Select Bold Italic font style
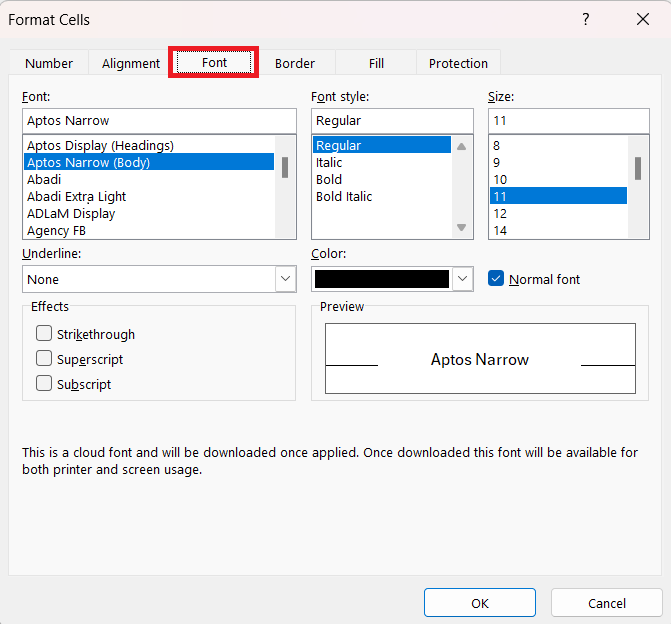Screen dimensions: 671x624 (x=382, y=196)
